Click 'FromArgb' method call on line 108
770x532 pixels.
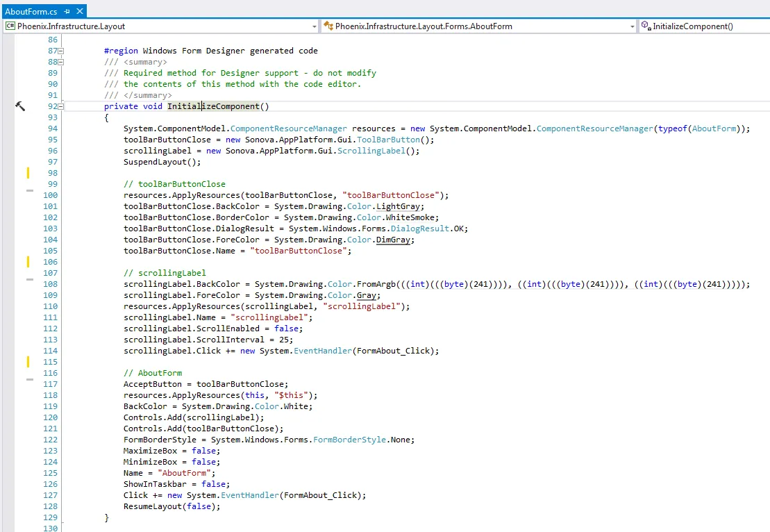[376, 284]
